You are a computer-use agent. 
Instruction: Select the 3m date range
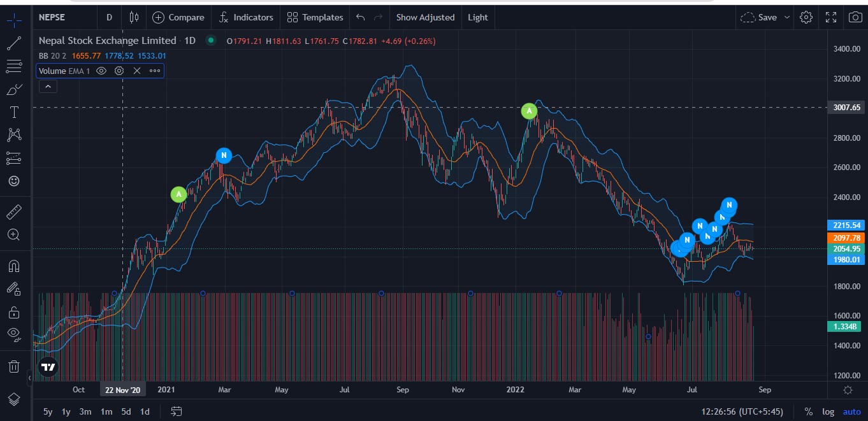85,411
